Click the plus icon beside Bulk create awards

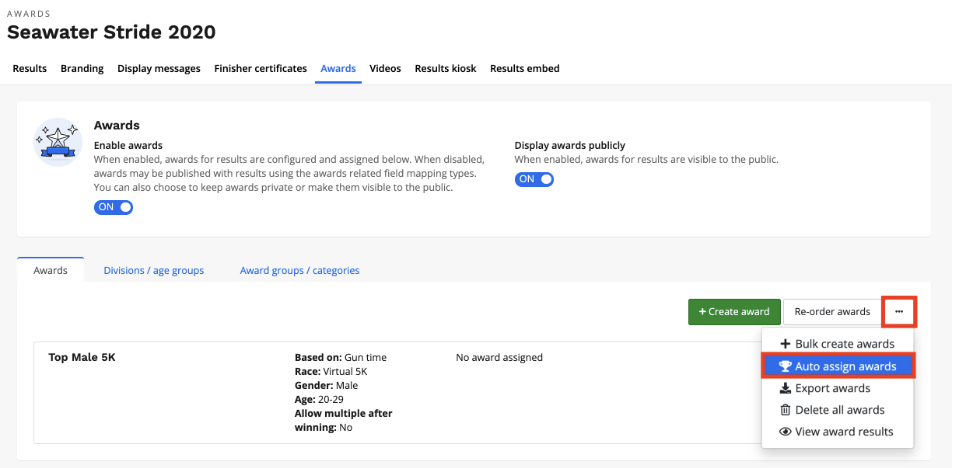click(x=785, y=344)
